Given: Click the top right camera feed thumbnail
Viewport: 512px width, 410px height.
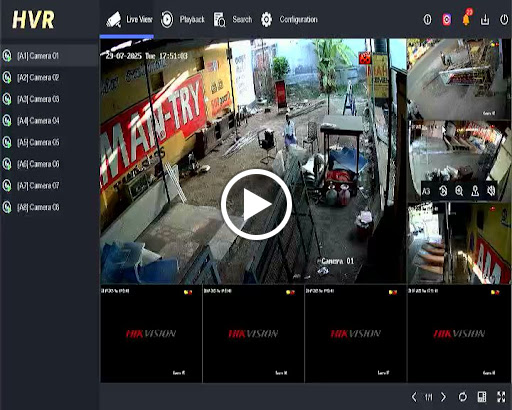Looking at the screenshot, I should tap(459, 79).
